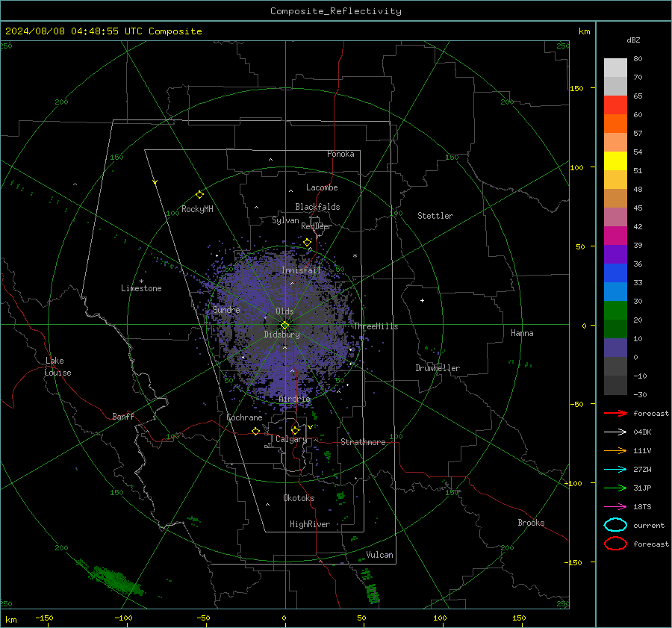Screen dimensions: 672x628
Task: Pick the bright yellow 54–51 dBZ swatch
Action: (x=615, y=161)
